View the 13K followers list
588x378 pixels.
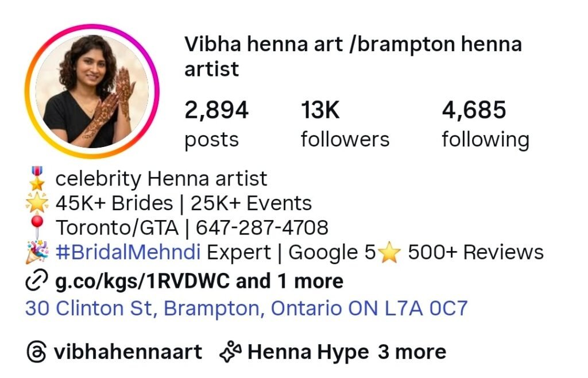coord(345,125)
